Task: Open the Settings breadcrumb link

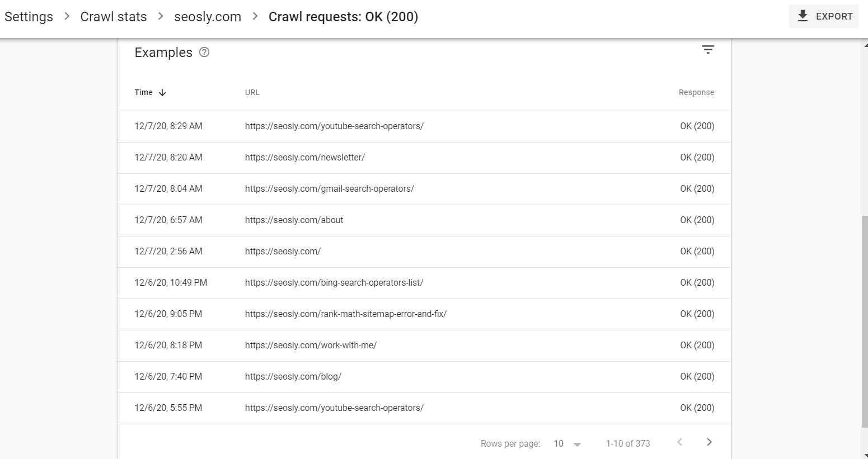Action: point(29,16)
